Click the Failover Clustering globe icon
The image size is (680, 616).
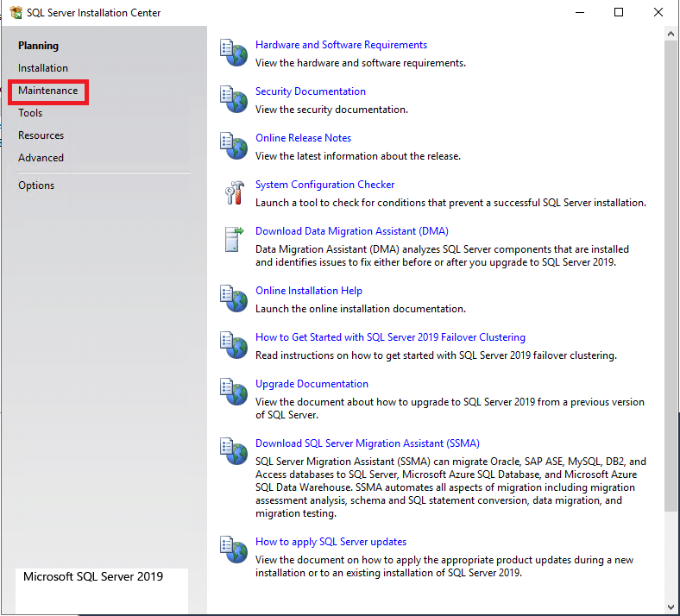pyautogui.click(x=234, y=345)
